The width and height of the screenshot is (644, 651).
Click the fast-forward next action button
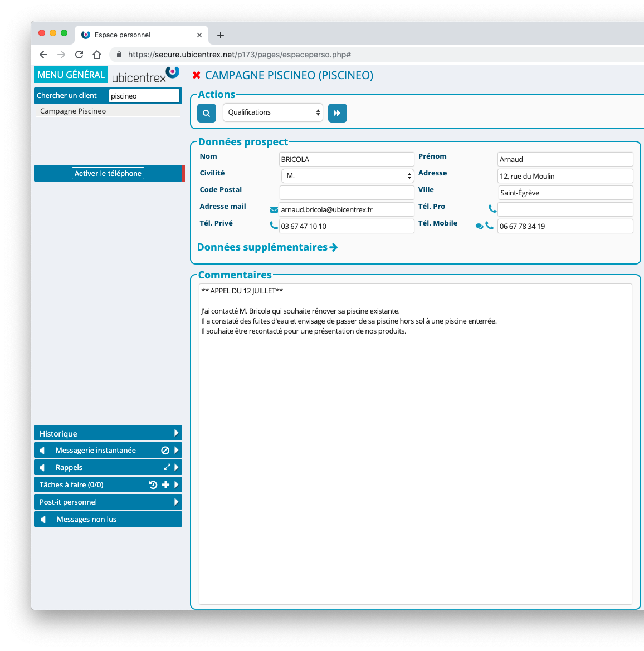(337, 113)
